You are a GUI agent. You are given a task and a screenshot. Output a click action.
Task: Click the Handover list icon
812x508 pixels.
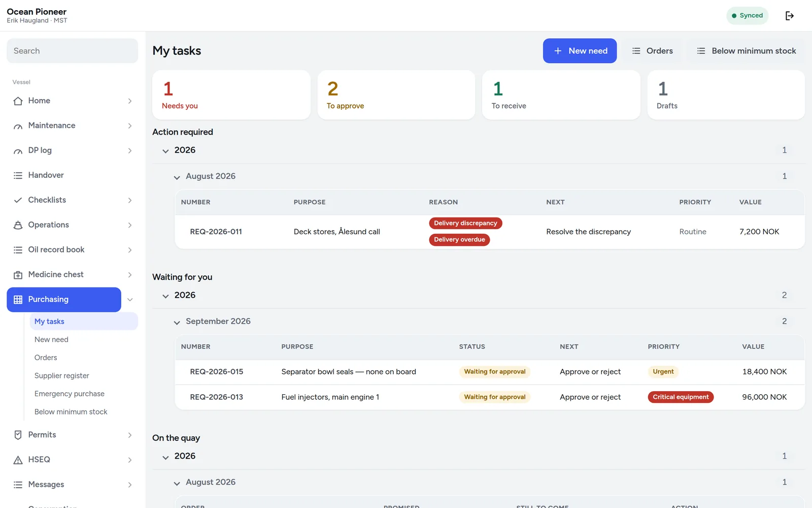pos(18,175)
